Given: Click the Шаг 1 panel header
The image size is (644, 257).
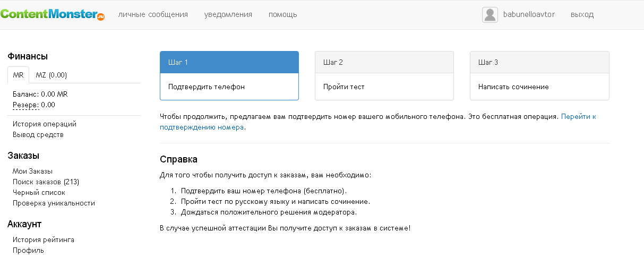Looking at the screenshot, I should 229,62.
